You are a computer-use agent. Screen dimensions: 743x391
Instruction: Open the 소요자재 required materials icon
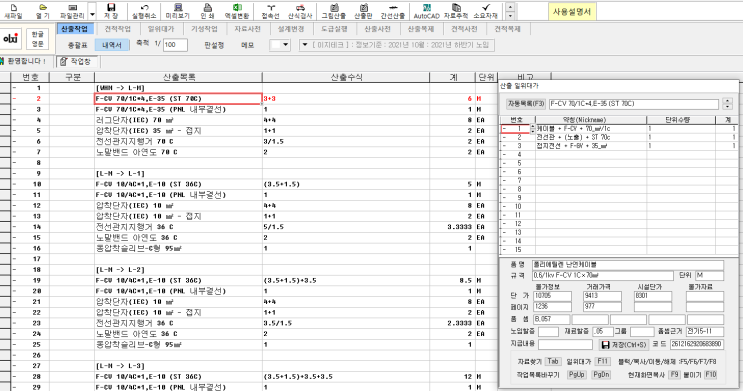[486, 11]
